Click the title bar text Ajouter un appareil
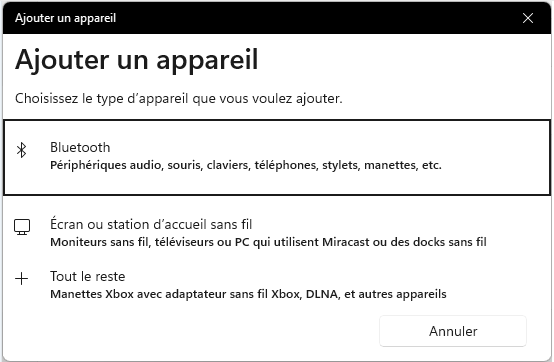Screen dimensions: 554x362 (65, 18)
